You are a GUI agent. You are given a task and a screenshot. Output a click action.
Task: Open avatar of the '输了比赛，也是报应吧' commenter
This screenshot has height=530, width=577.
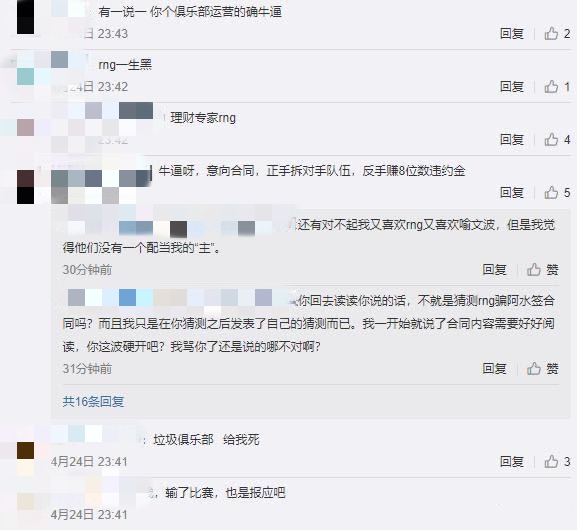coord(25,502)
